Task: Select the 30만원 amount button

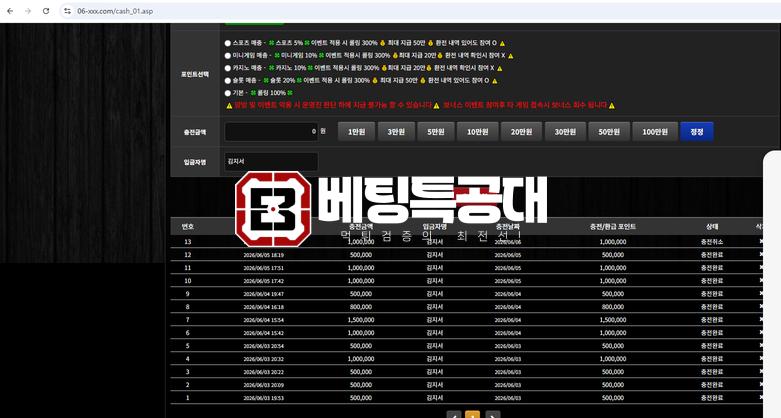Action: [565, 132]
